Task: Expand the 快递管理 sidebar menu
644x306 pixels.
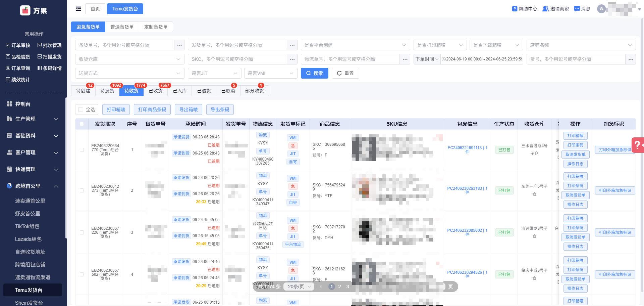Action: point(33,169)
